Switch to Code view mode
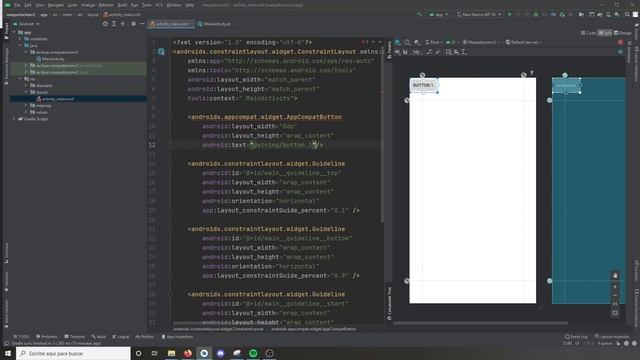 pyautogui.click(x=588, y=33)
